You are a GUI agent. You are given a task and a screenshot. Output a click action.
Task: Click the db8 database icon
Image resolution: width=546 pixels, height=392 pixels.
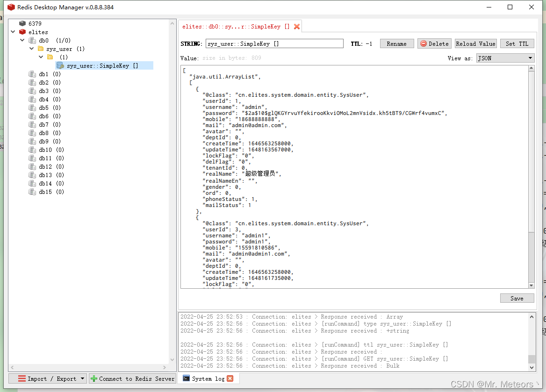32,133
